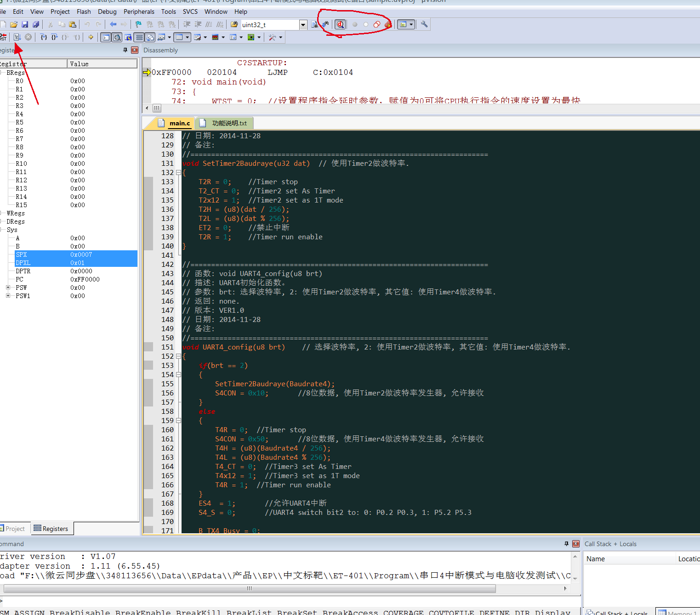700x615 pixels.
Task: Open the SVCS menu
Action: click(x=190, y=11)
